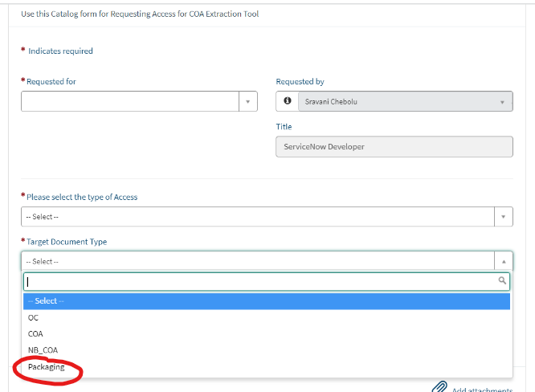Image resolution: width=535 pixels, height=392 pixels.
Task: Open the Requested for dropdown arrow
Action: pyautogui.click(x=248, y=102)
